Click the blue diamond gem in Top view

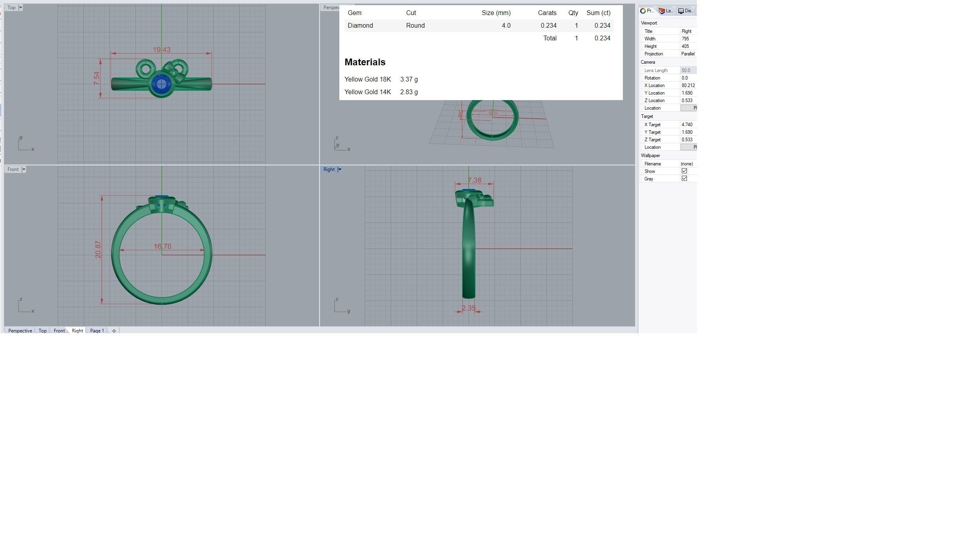tap(161, 83)
